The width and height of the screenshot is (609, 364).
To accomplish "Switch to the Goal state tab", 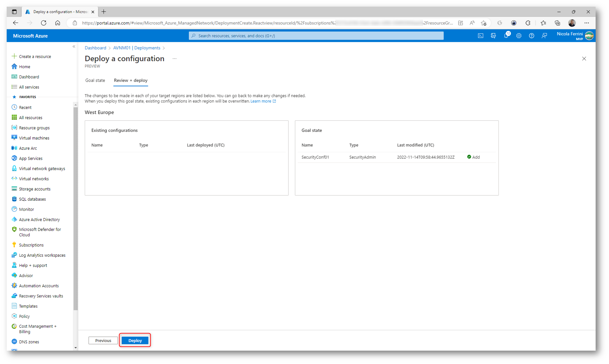I will pos(95,80).
